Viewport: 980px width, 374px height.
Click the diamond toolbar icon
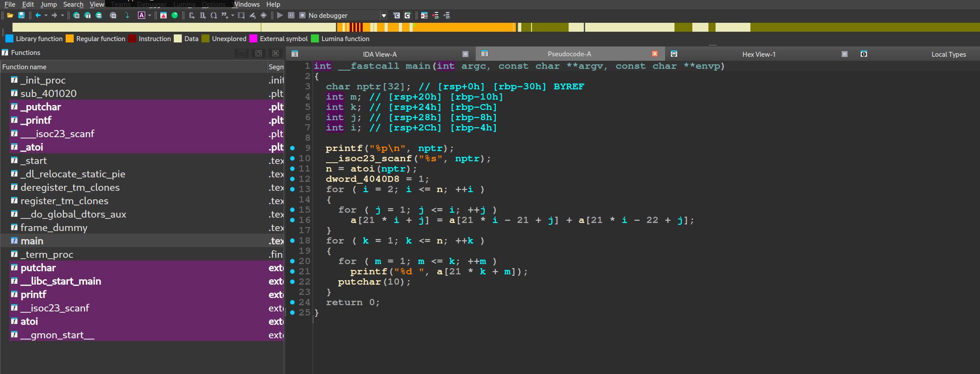[264, 15]
